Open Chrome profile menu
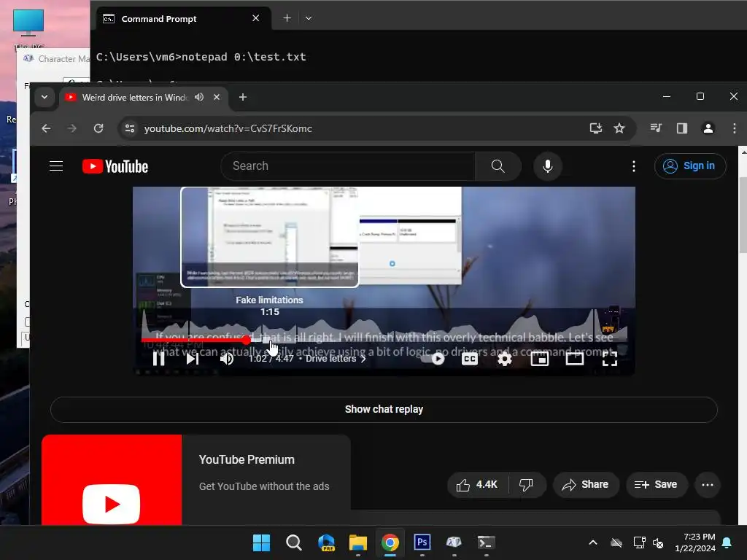747x560 pixels. click(x=708, y=128)
